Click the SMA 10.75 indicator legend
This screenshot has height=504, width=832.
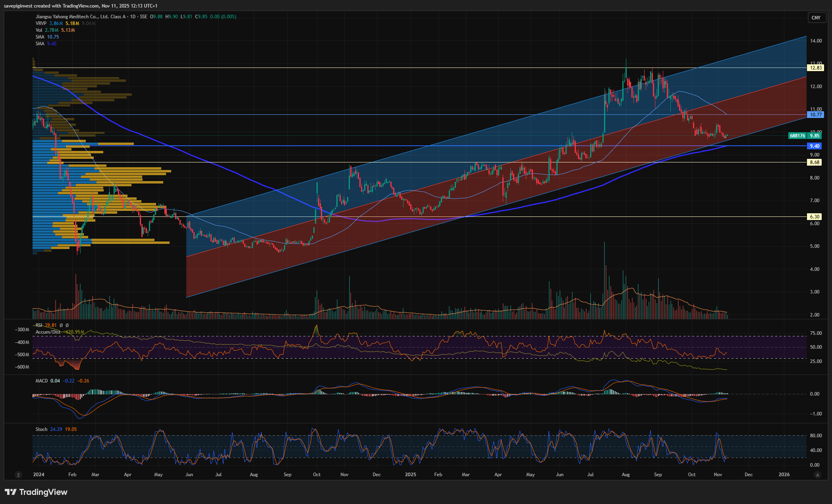pyautogui.click(x=40, y=37)
